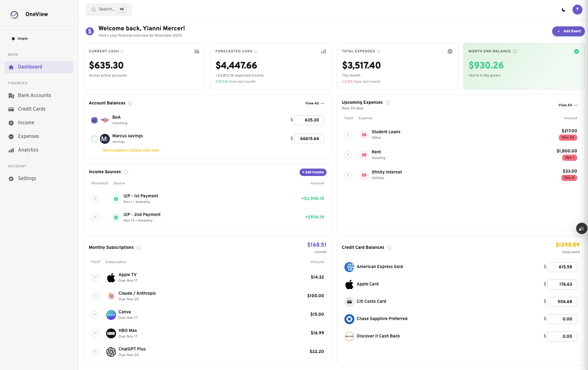Click the info icon beside Forecasted Cash
This screenshot has width=588, height=370.
(256, 51)
